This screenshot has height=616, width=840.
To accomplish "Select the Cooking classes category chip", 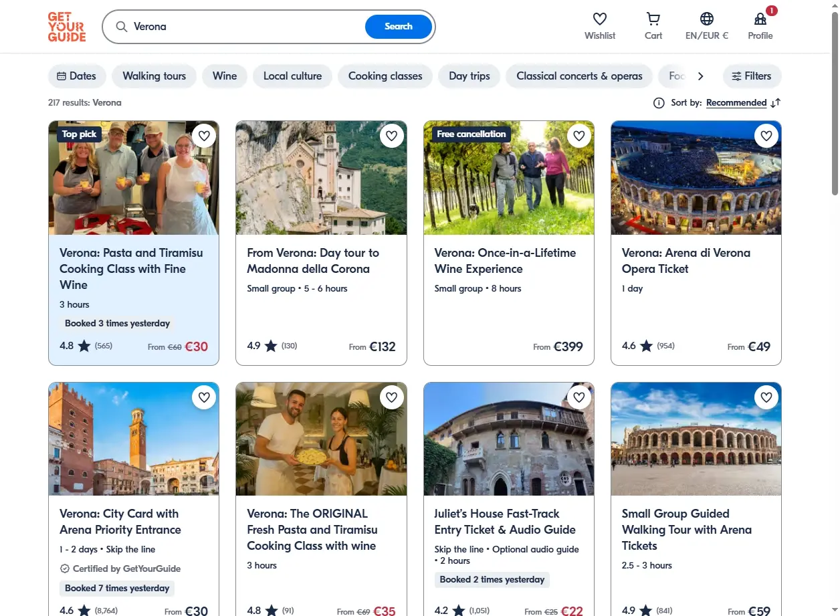I will click(385, 76).
